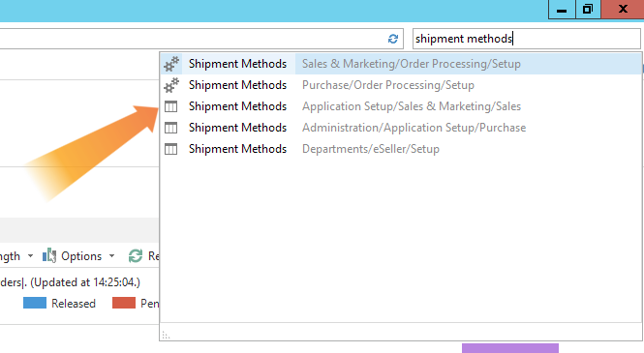Click gear icon for Sales & Marketing Shipment Methods
The width and height of the screenshot is (644, 353).
click(x=171, y=64)
